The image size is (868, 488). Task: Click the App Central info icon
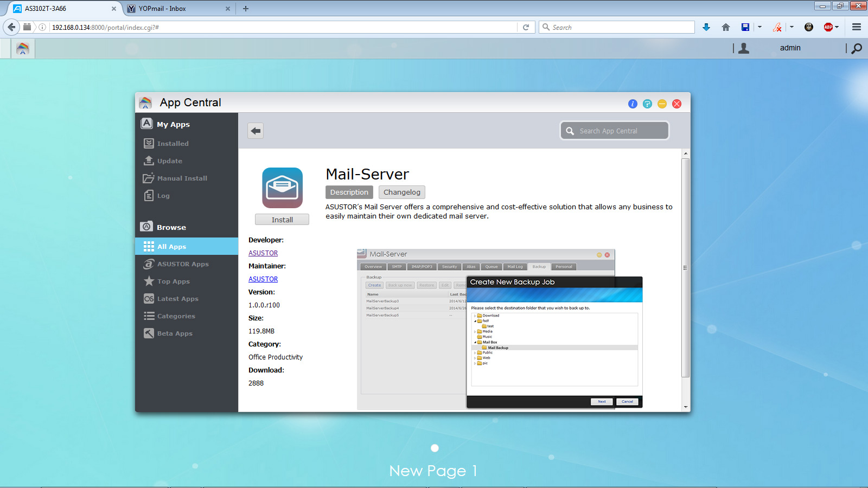633,104
